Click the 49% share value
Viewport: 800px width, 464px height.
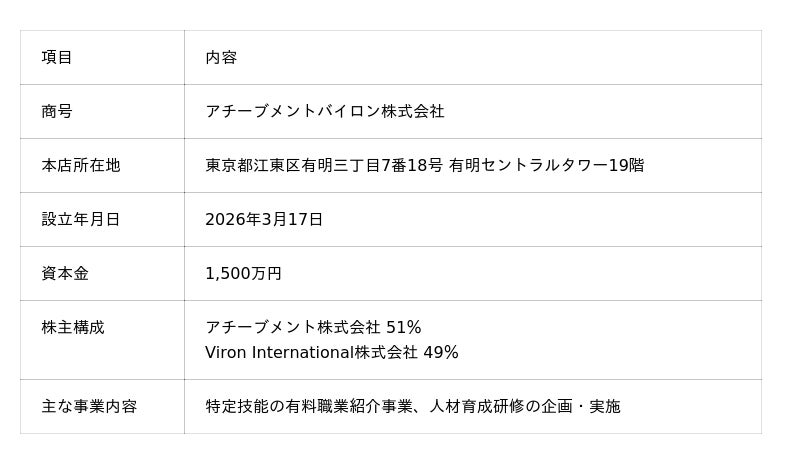(441, 353)
